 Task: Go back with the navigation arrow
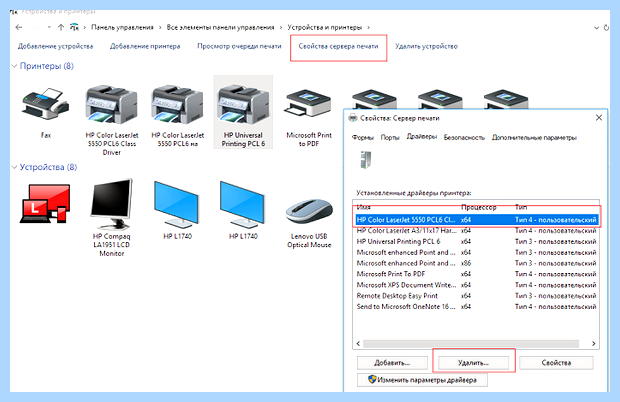(19, 27)
